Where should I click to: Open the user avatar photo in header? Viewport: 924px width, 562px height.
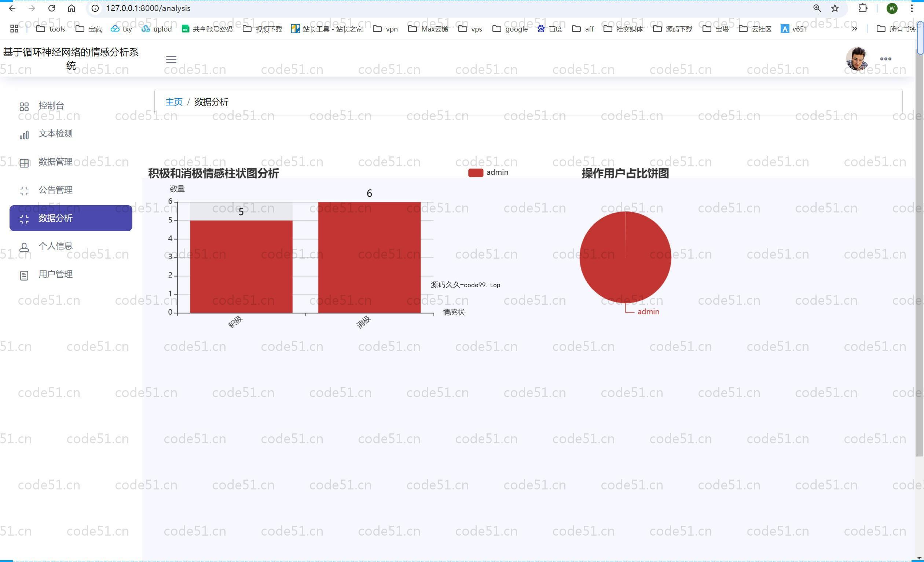click(x=857, y=59)
